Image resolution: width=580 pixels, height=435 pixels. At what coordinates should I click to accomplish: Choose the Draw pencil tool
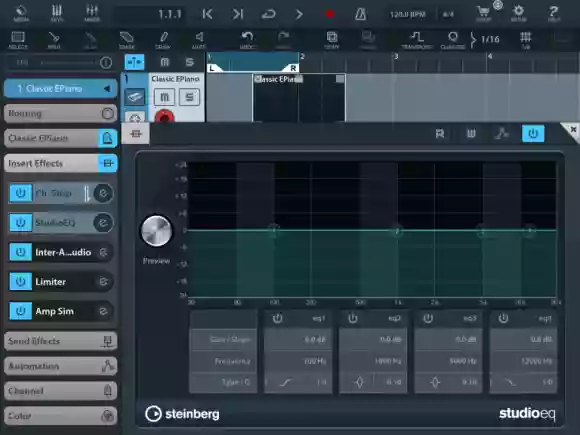pyautogui.click(x=163, y=40)
